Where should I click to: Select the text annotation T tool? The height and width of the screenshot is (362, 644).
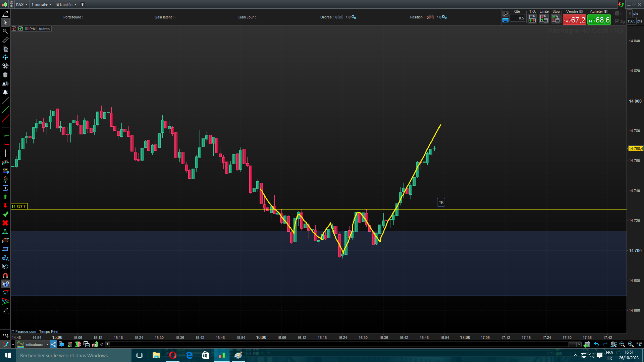pos(5,188)
